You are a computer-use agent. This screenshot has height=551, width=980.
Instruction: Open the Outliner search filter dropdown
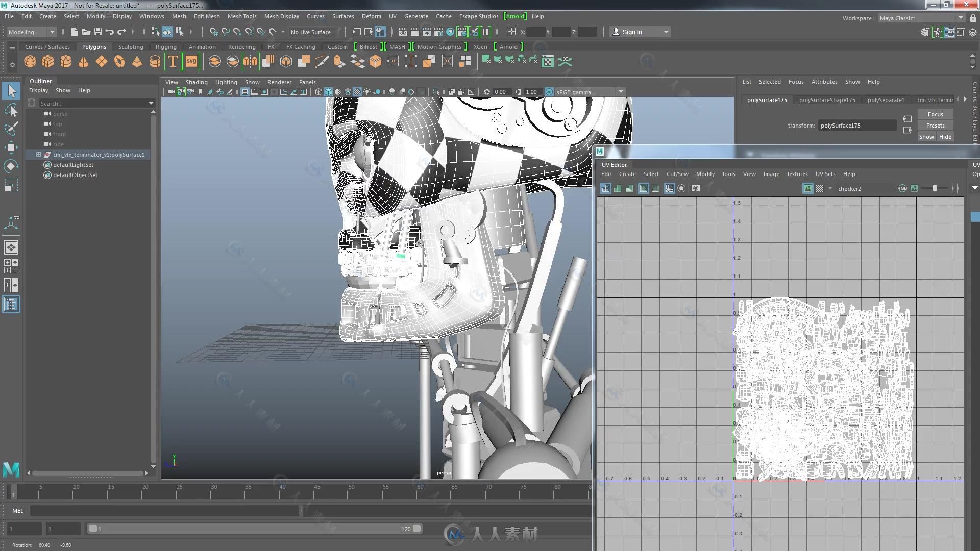[x=151, y=103]
